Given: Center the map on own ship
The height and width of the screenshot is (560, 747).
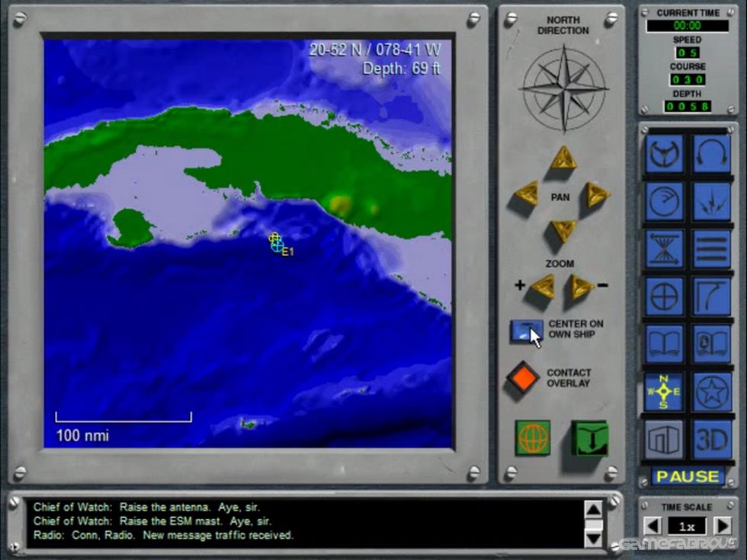Looking at the screenshot, I should coord(527,331).
